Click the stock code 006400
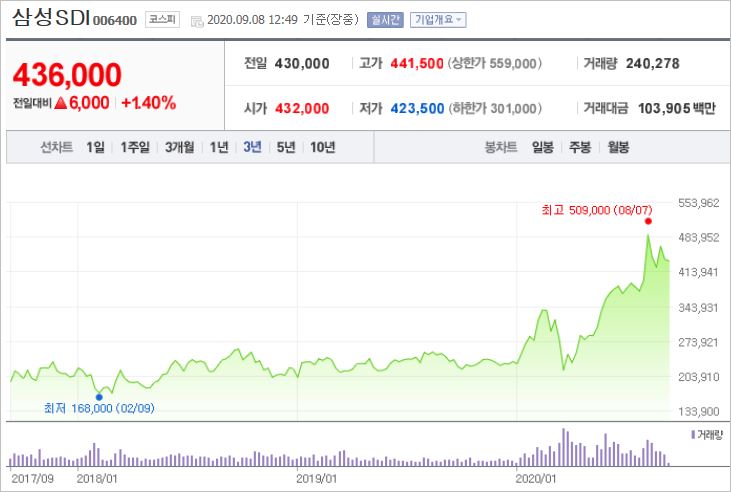The image size is (731, 492). (115, 21)
